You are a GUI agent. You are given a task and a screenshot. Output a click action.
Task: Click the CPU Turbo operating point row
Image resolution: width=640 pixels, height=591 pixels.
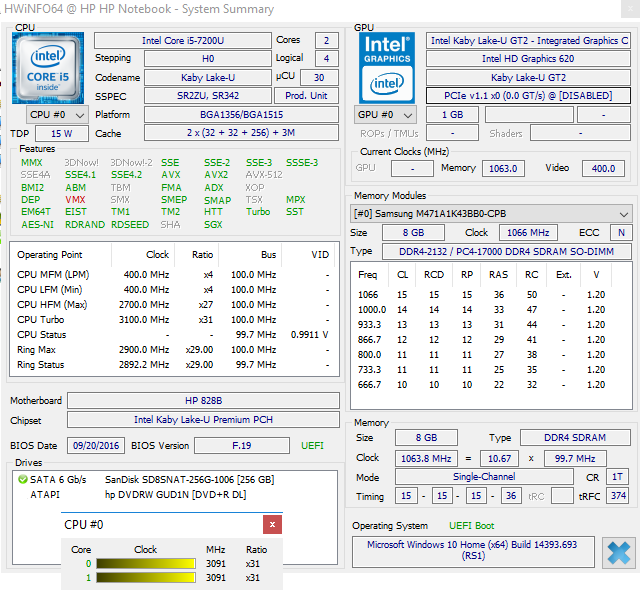pyautogui.click(x=173, y=320)
